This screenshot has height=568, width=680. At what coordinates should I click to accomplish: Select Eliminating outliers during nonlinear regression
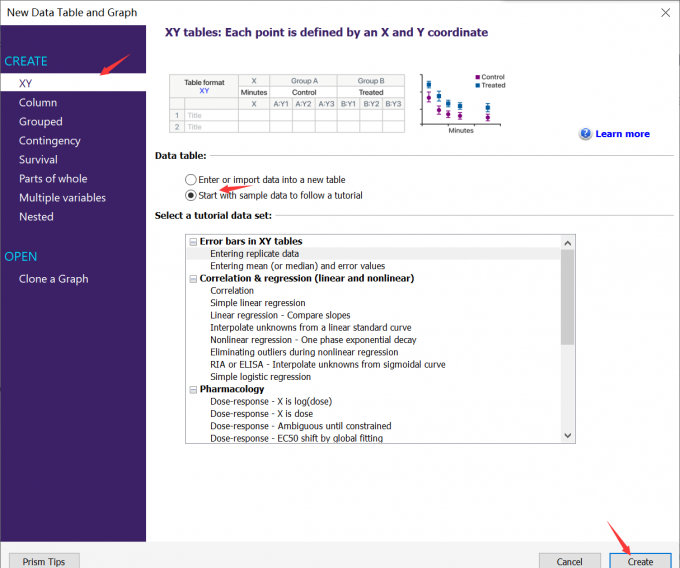tap(304, 352)
